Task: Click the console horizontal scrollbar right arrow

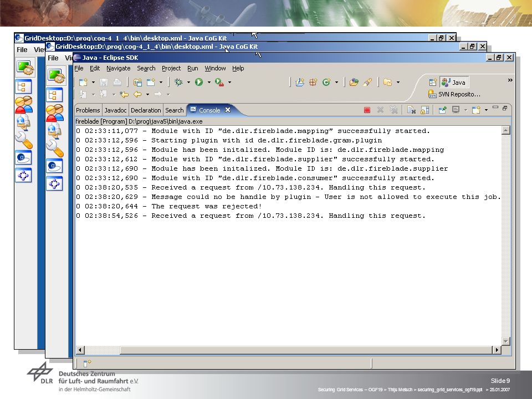Action: 497,350
